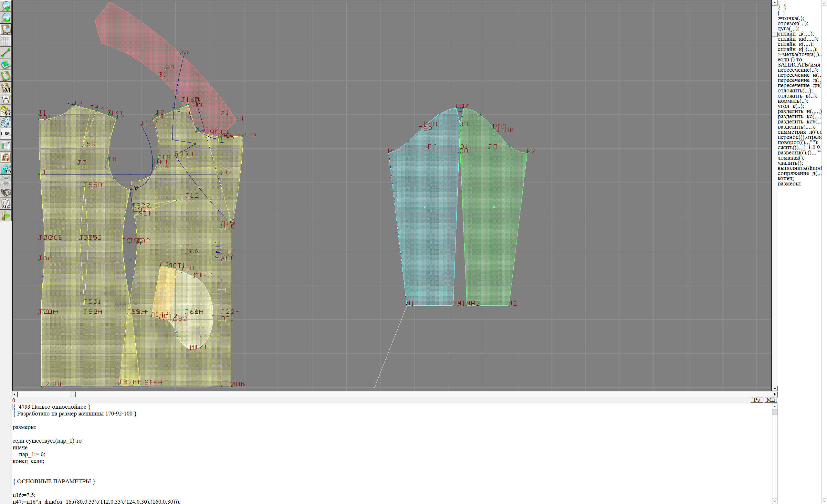Click code line 'п16:=7.5;' in editor
This screenshot has height=504, width=827.
[24, 495]
